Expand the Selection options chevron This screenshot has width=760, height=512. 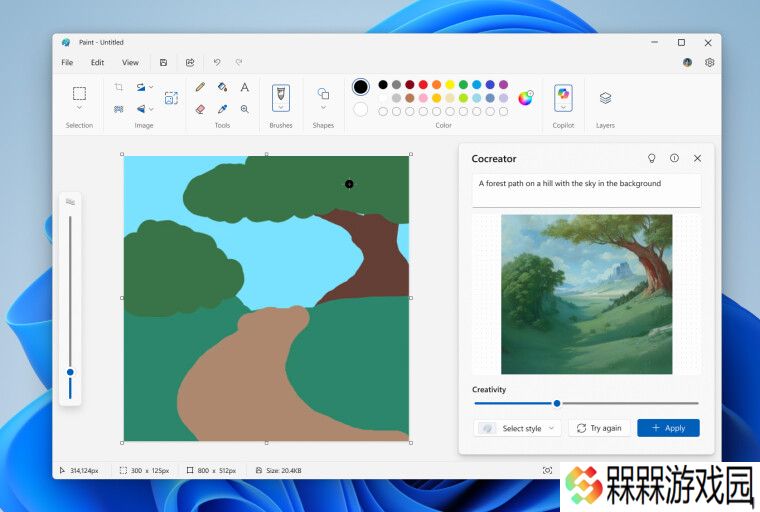79,108
